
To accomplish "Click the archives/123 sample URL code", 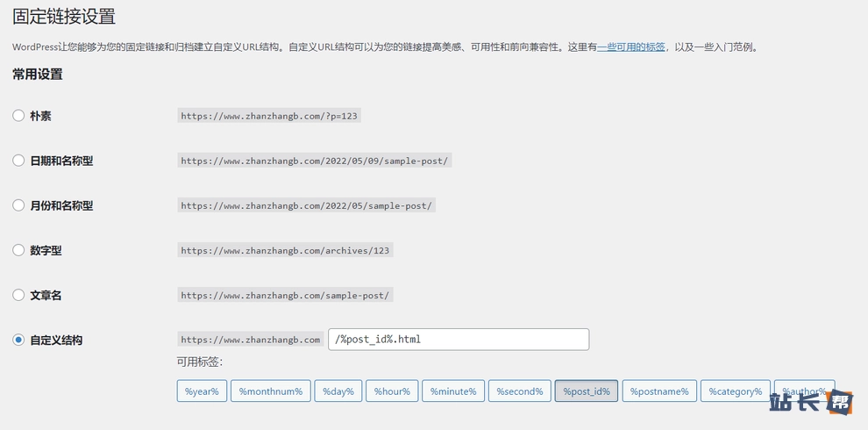I will pos(285,250).
